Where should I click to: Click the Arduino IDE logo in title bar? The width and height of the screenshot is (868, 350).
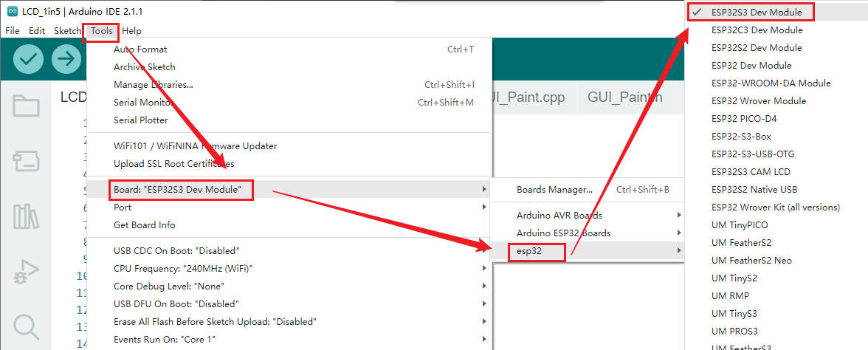point(12,11)
